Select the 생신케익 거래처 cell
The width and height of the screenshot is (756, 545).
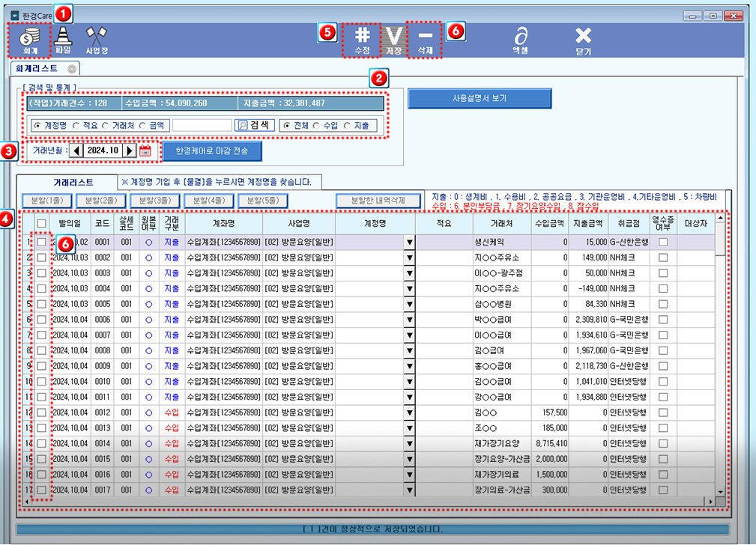(x=501, y=243)
